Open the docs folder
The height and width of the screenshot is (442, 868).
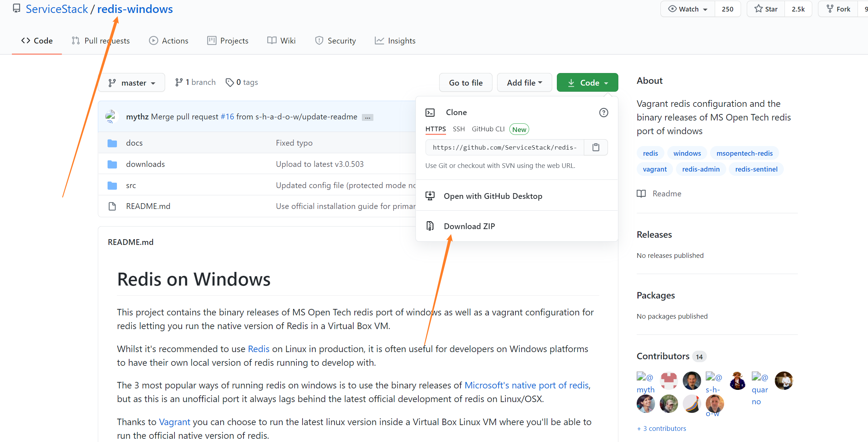point(134,143)
